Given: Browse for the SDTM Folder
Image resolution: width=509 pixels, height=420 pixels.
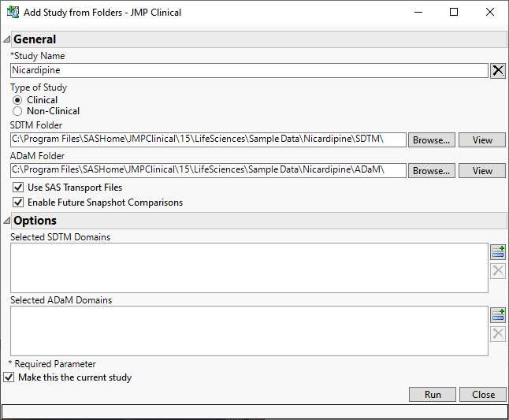Looking at the screenshot, I should coord(431,140).
